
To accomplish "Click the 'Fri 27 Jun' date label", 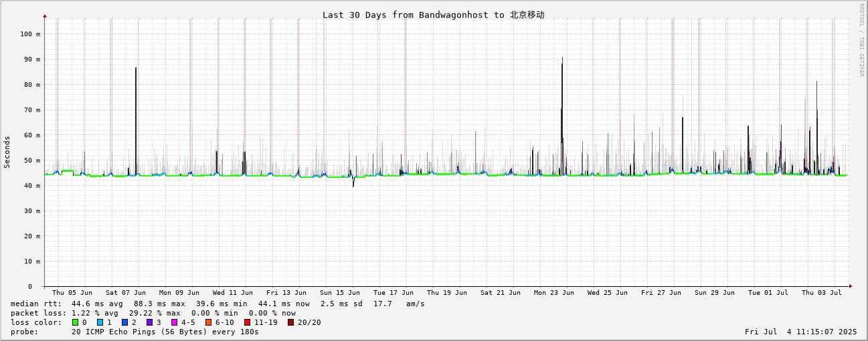I will pos(661,292).
